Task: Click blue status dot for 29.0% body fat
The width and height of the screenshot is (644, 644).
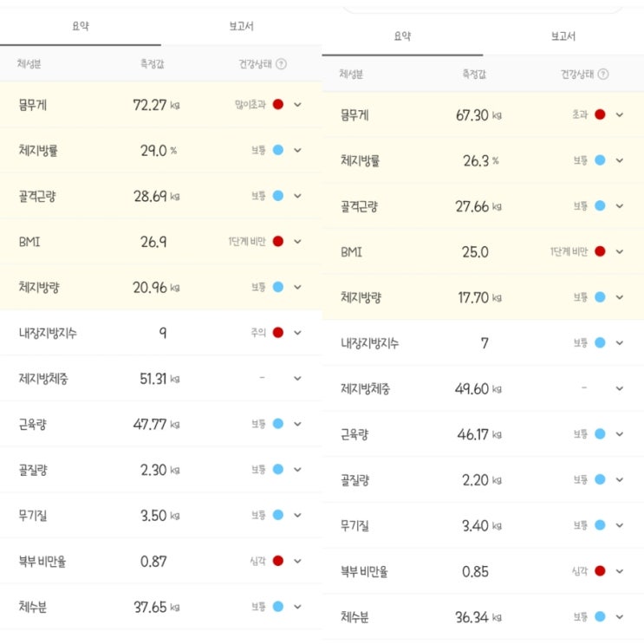Action: [278, 150]
